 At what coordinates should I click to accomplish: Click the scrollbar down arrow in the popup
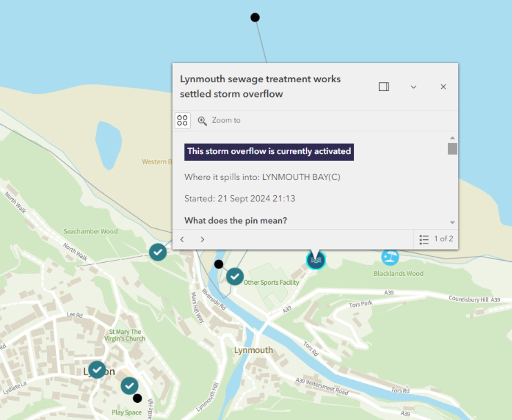coord(452,223)
